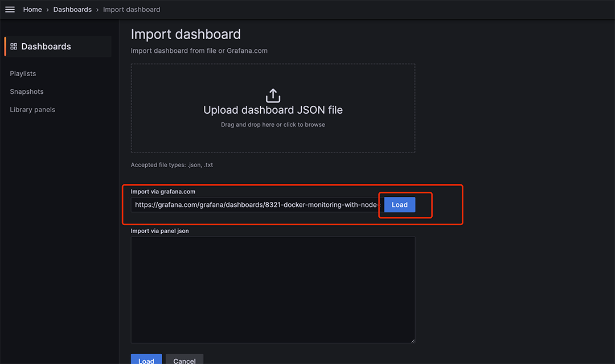This screenshot has width=615, height=364.
Task: Click the 'Import dashboard' page heading
Action: tap(186, 35)
